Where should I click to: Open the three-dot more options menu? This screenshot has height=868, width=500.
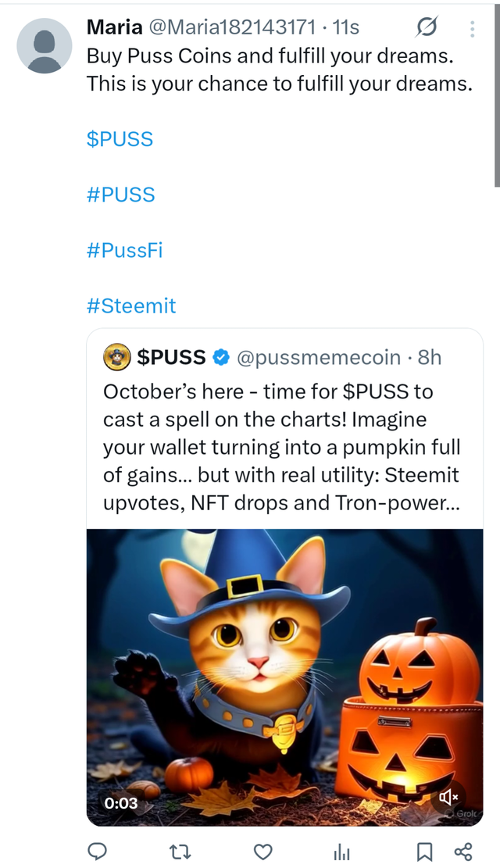point(472,29)
